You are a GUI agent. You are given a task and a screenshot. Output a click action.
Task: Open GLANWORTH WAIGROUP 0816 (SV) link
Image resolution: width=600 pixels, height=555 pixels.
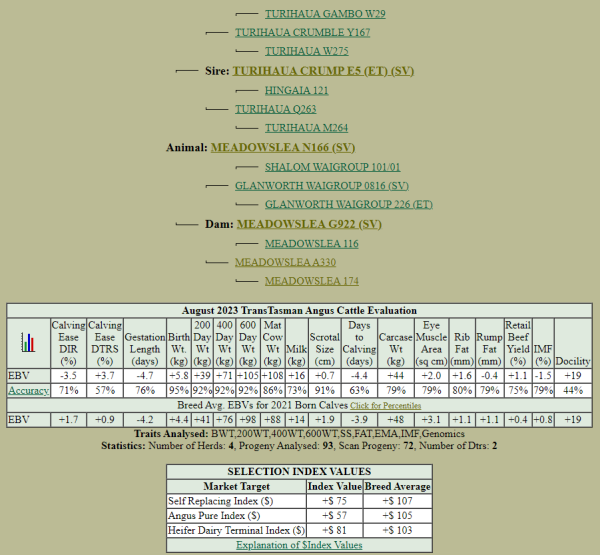pyautogui.click(x=322, y=186)
